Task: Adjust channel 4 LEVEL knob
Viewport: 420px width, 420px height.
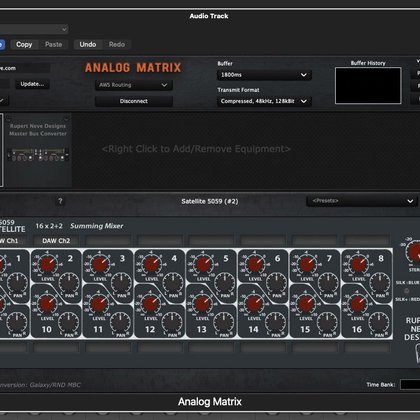Action: 152,264
